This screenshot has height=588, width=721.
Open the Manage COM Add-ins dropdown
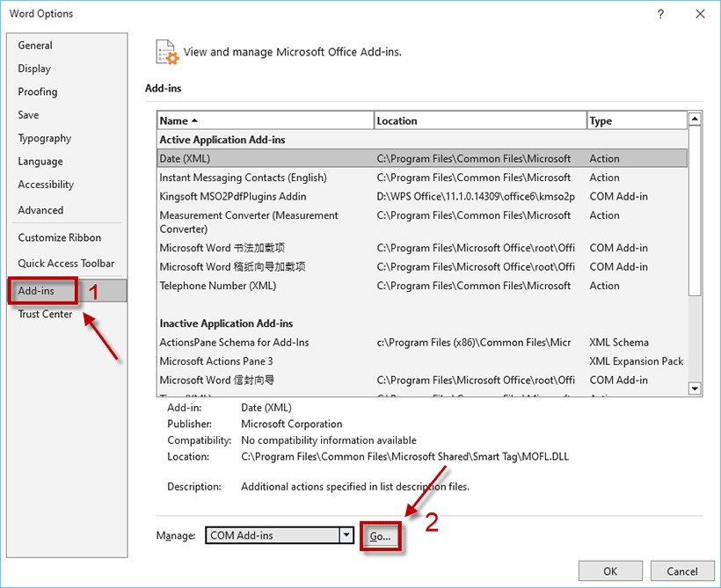[x=346, y=535]
